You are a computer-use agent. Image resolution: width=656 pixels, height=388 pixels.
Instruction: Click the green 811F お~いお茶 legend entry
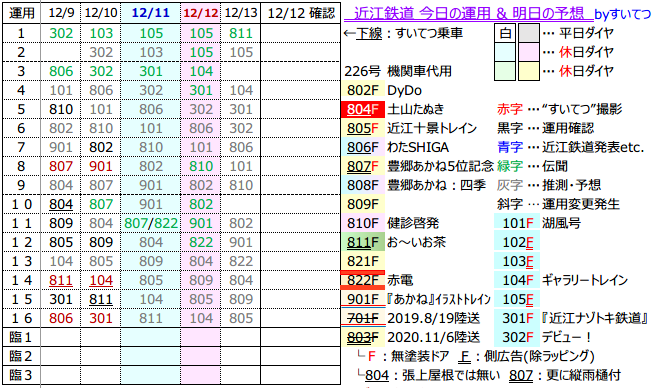(395, 242)
